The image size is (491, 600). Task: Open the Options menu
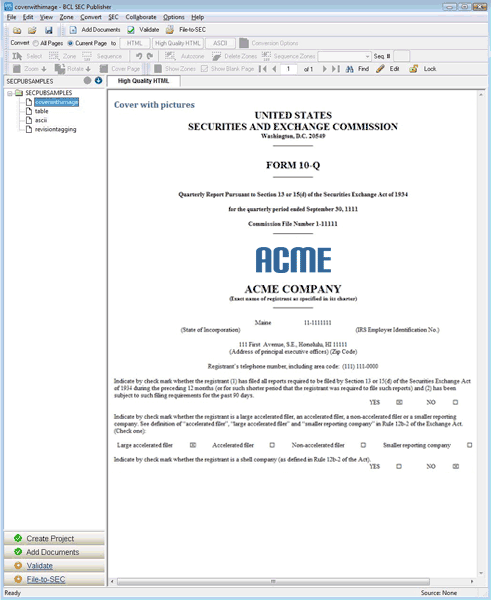pyautogui.click(x=174, y=17)
